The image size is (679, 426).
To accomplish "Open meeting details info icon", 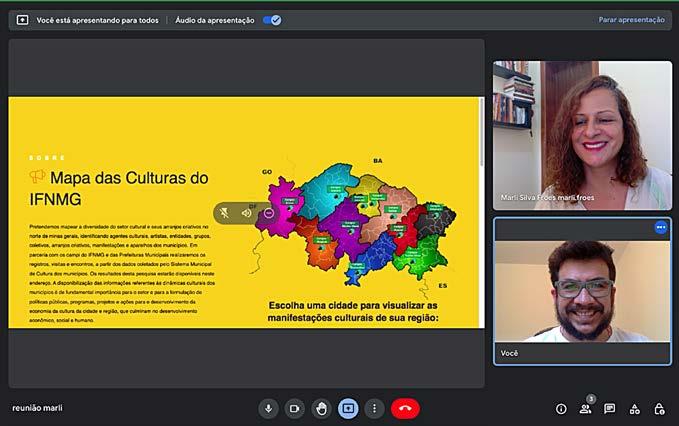I will (x=561, y=409).
